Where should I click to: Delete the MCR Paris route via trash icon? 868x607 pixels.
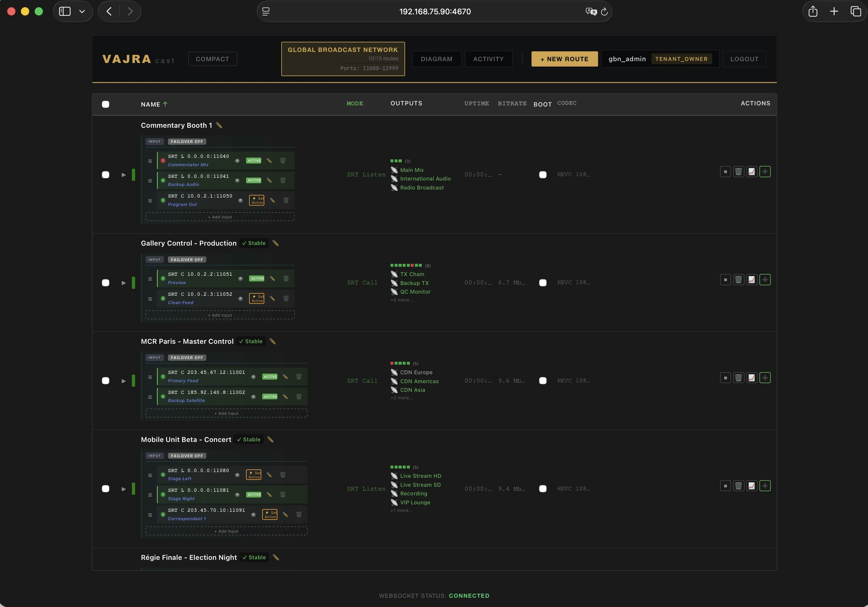coord(739,378)
